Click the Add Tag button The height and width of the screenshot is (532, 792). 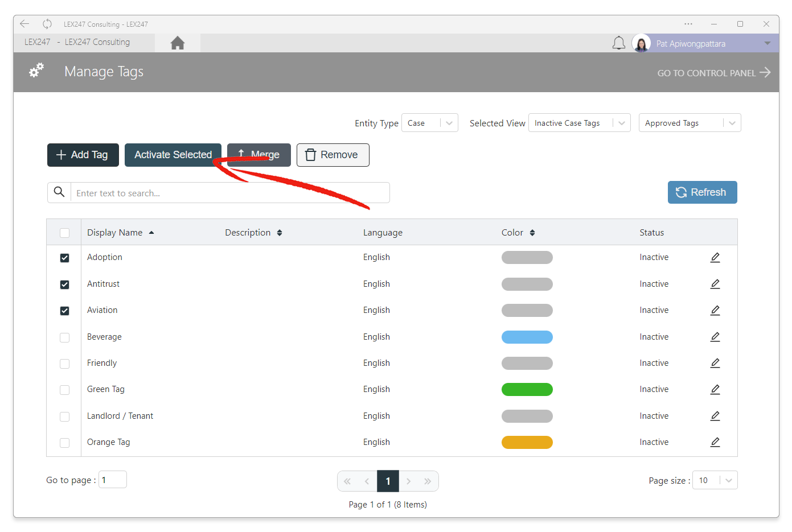(x=83, y=155)
